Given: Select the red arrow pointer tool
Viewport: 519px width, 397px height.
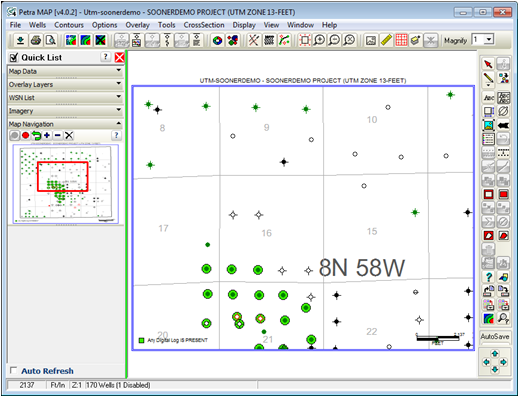Looking at the screenshot, I should tap(488, 64).
